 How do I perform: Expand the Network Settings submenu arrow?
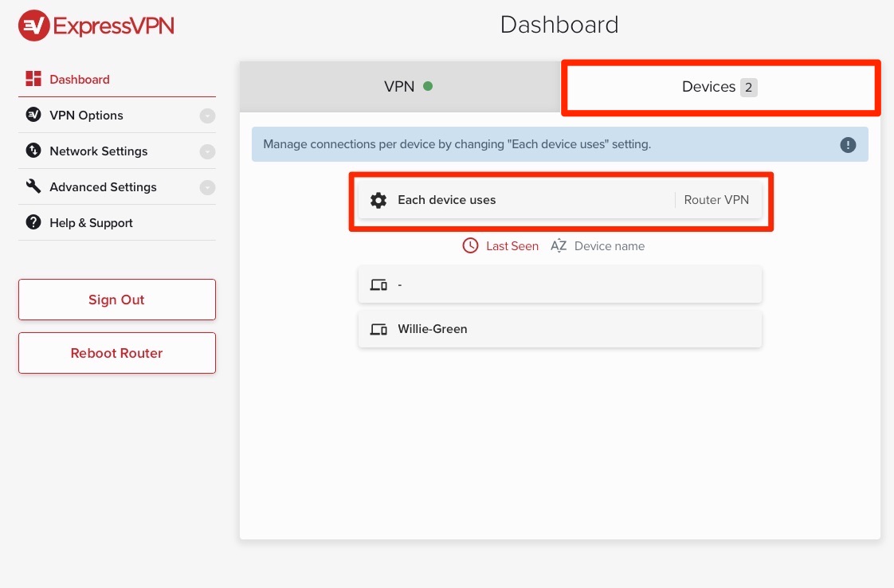[x=207, y=151]
